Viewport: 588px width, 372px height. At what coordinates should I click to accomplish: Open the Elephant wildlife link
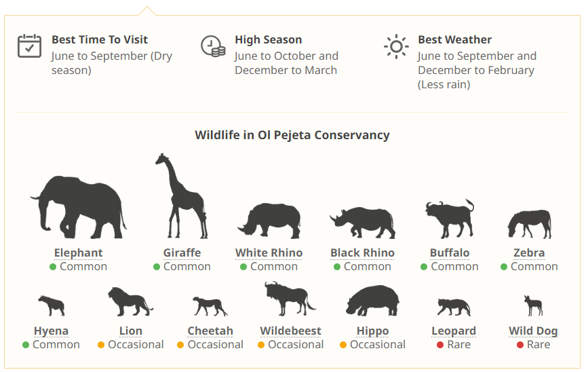tap(79, 253)
